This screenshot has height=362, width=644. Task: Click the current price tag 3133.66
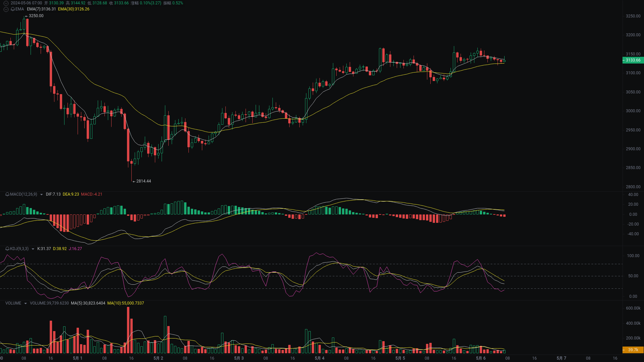(x=633, y=60)
